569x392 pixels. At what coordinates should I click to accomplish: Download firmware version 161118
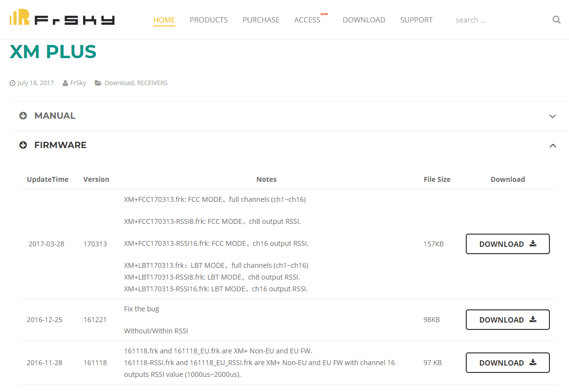coord(508,363)
